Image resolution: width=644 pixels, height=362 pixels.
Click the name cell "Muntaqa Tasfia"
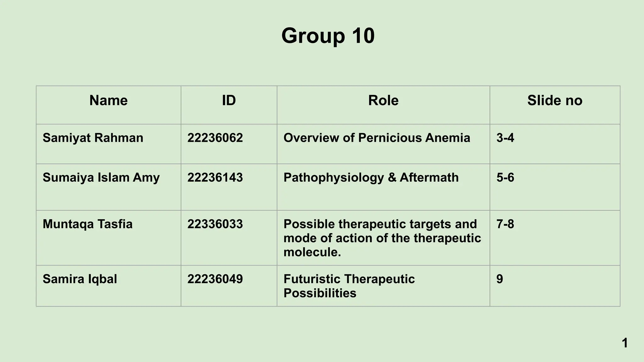(x=88, y=224)
